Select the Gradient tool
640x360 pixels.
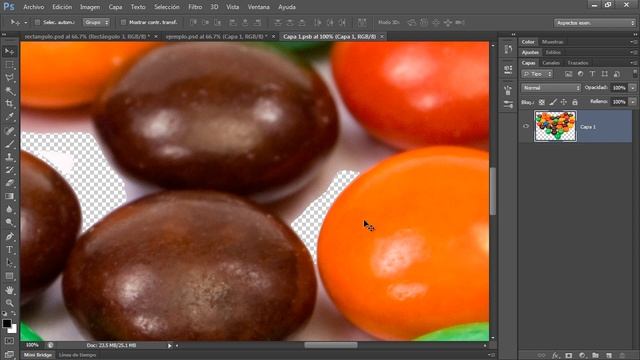[x=9, y=196]
